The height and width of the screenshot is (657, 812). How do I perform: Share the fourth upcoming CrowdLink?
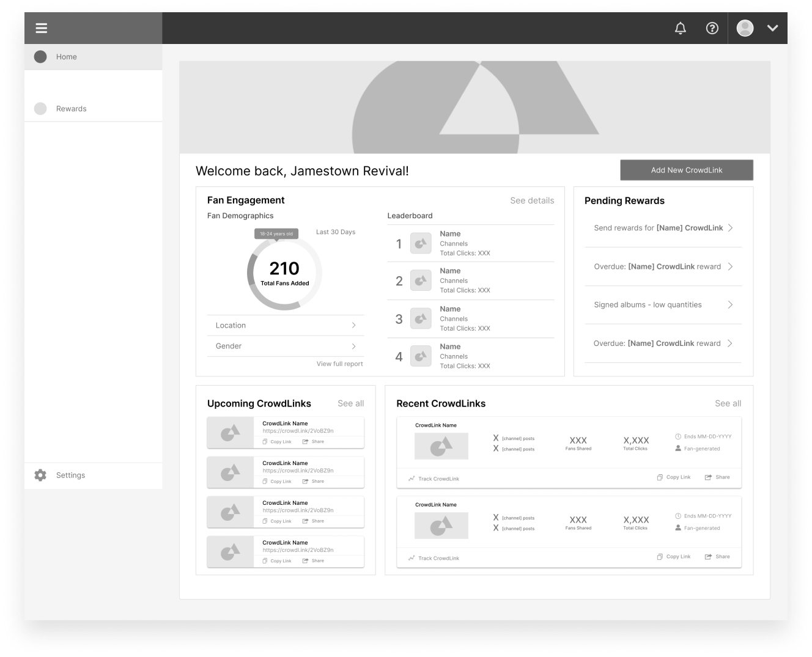point(313,561)
